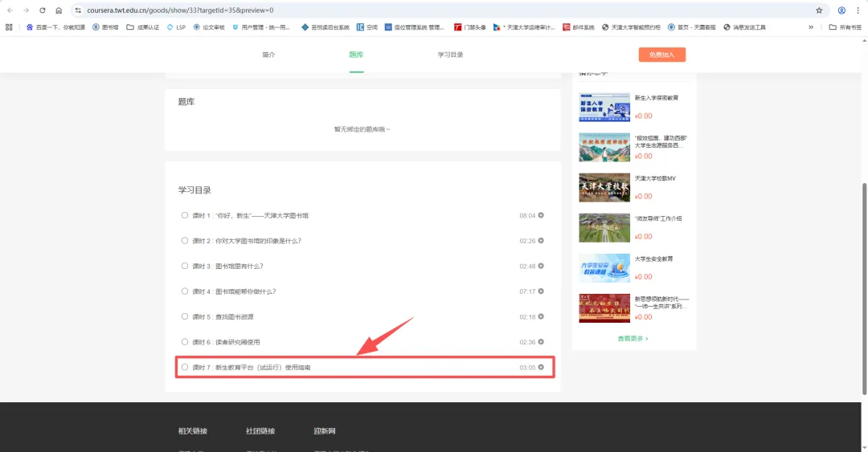Switch to the 学习目录 tab
Image resolution: width=868 pixels, height=452 pixels.
click(450, 55)
